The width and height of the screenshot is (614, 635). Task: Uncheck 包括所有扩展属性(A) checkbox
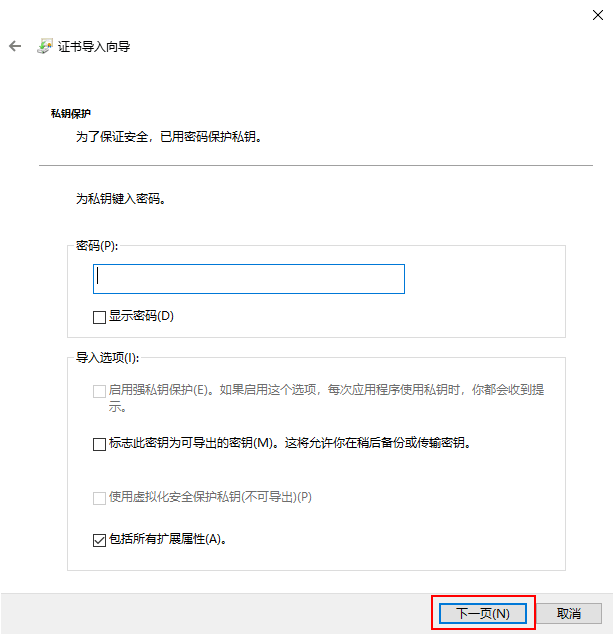(x=99, y=540)
